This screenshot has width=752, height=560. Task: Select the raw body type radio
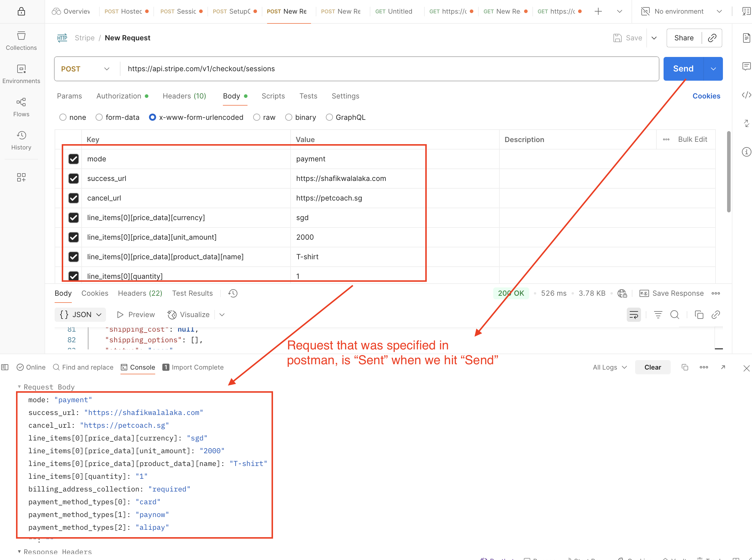click(x=257, y=117)
